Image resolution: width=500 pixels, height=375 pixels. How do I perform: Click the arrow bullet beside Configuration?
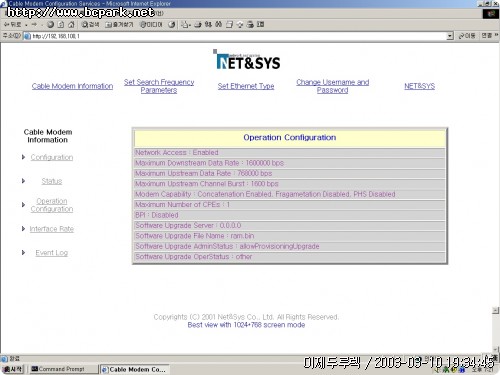point(23,157)
